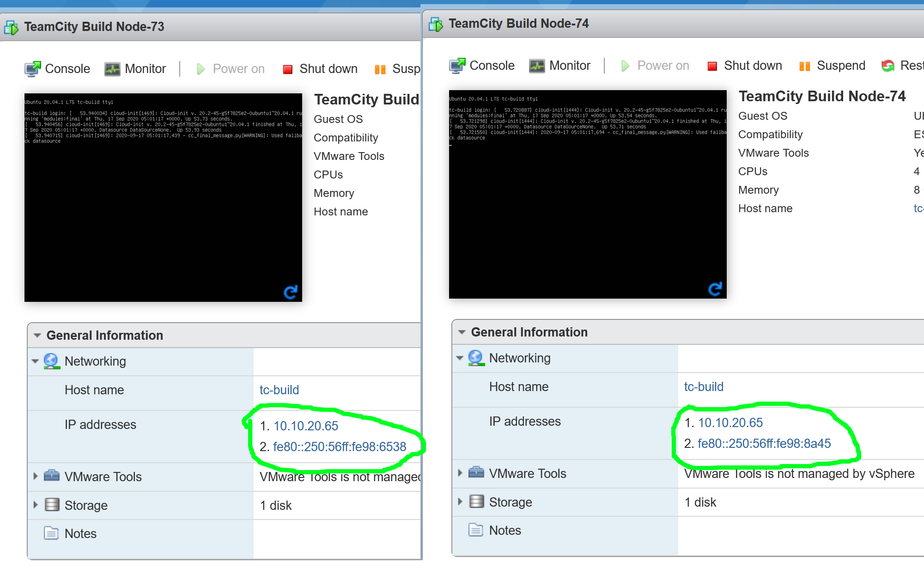
Task: Click Suspend in Node-74 window
Action: (832, 66)
